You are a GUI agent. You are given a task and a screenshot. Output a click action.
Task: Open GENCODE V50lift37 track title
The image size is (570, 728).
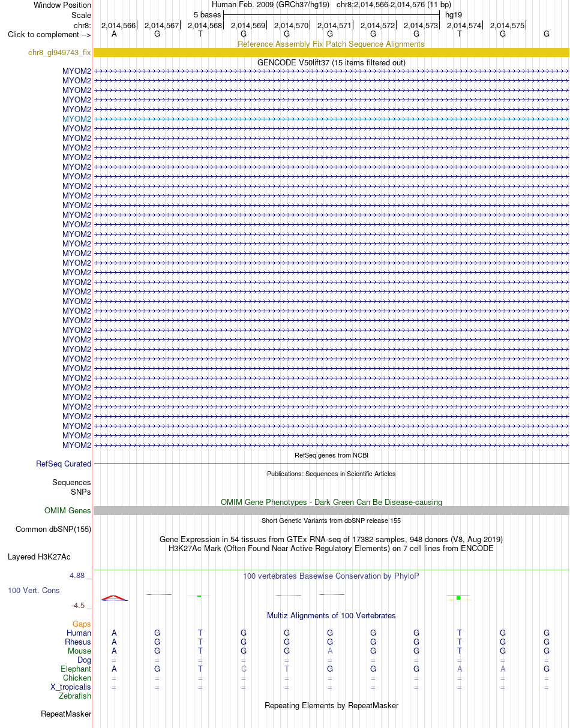click(x=331, y=62)
